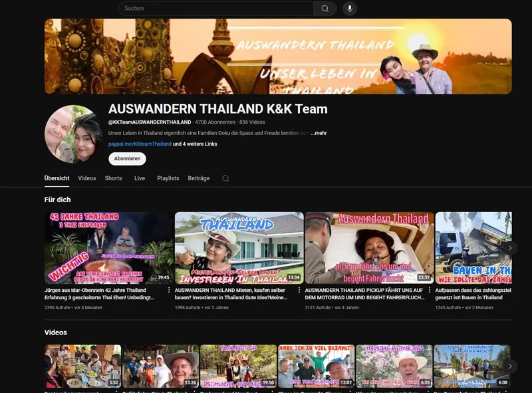Viewport: 532px width, 393px height.
Task: Click '2390 Aufrufe • vor 4 Monaten'
Action: (73, 307)
